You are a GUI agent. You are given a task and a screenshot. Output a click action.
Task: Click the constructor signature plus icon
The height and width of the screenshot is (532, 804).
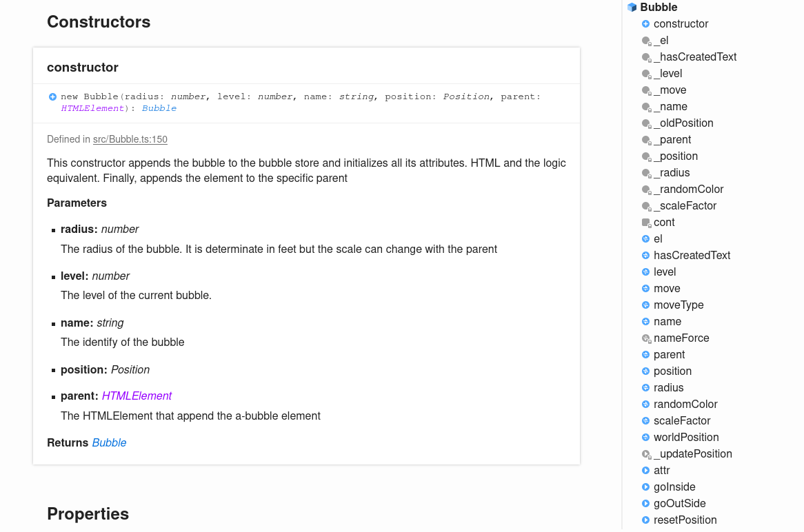53,97
